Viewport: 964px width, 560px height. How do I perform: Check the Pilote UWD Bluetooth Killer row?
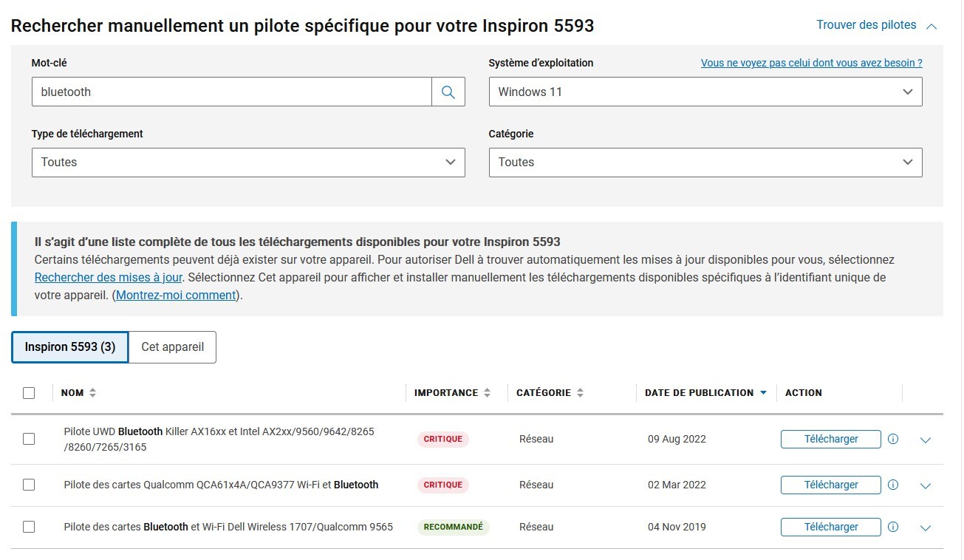29,439
